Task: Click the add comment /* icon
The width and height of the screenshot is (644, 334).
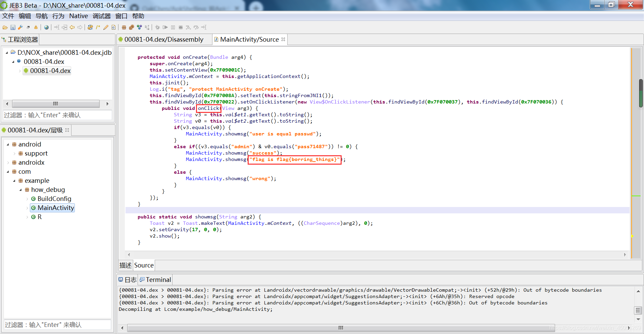Action: [x=98, y=28]
